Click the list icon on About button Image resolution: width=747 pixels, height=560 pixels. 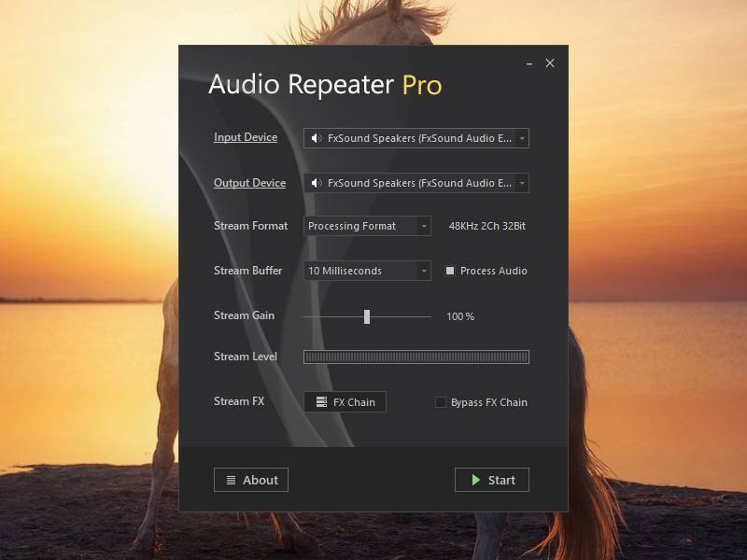tap(231, 480)
